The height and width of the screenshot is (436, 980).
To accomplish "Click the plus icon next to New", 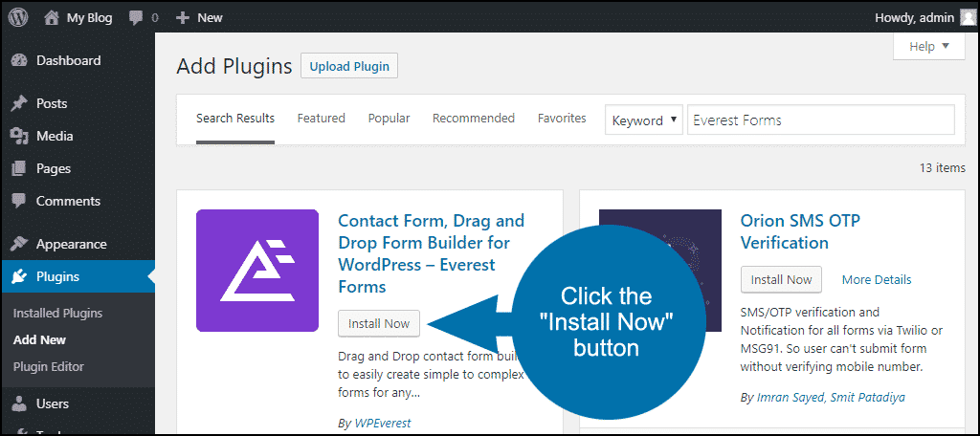I will 183,18.
